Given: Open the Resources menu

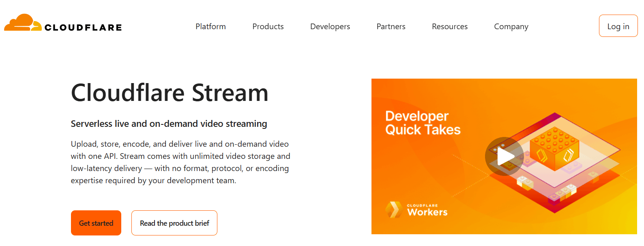Looking at the screenshot, I should click(x=450, y=26).
